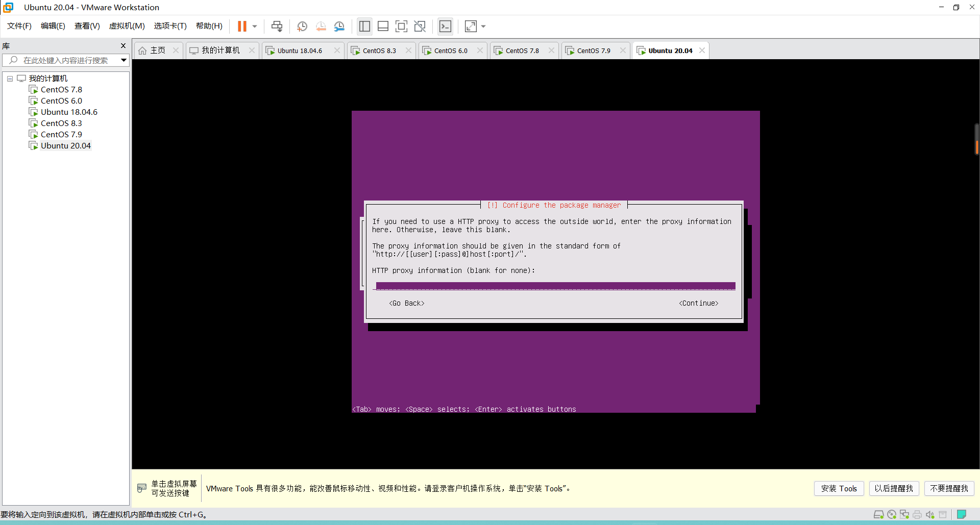This screenshot has height=525, width=980.
Task: Click the Unity mode icon
Action: 420,26
